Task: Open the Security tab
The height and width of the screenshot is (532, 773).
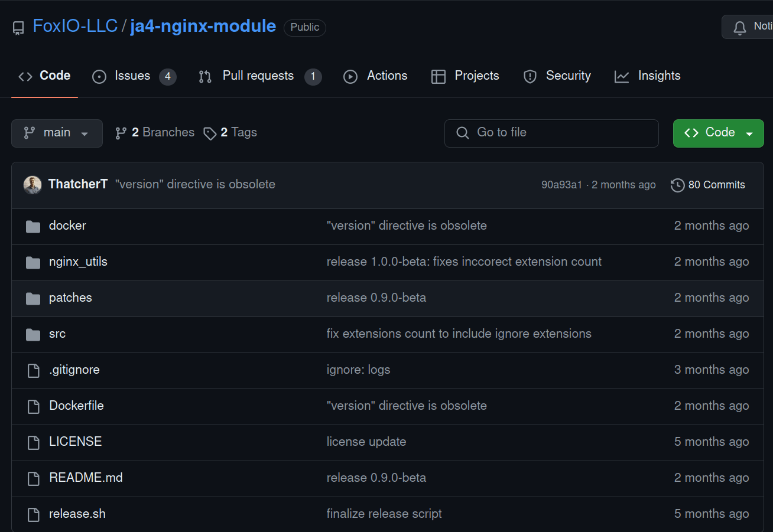Action: pyautogui.click(x=557, y=76)
